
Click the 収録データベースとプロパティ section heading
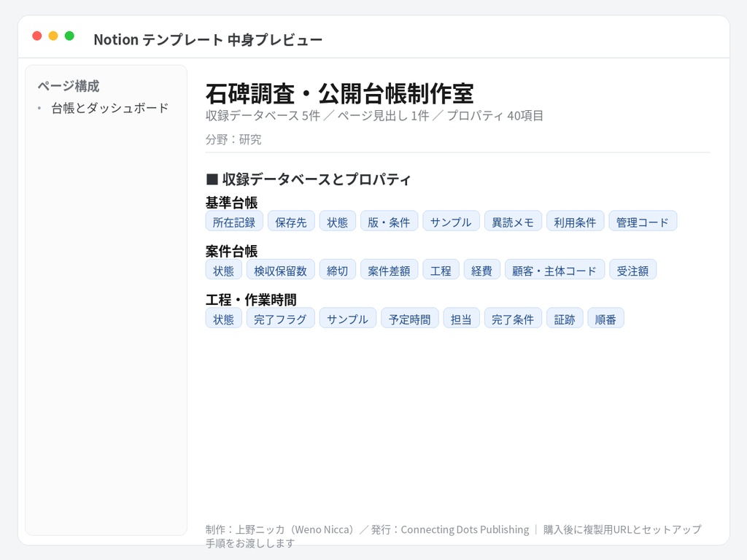(x=309, y=179)
